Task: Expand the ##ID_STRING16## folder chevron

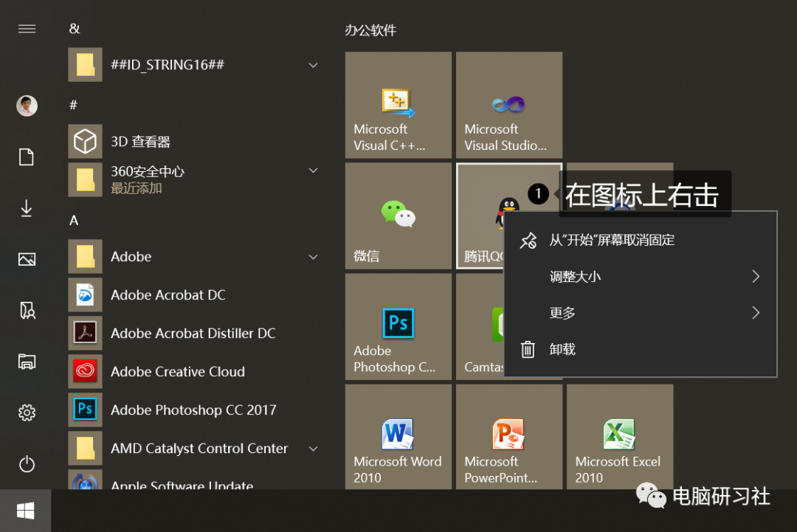Action: point(314,65)
